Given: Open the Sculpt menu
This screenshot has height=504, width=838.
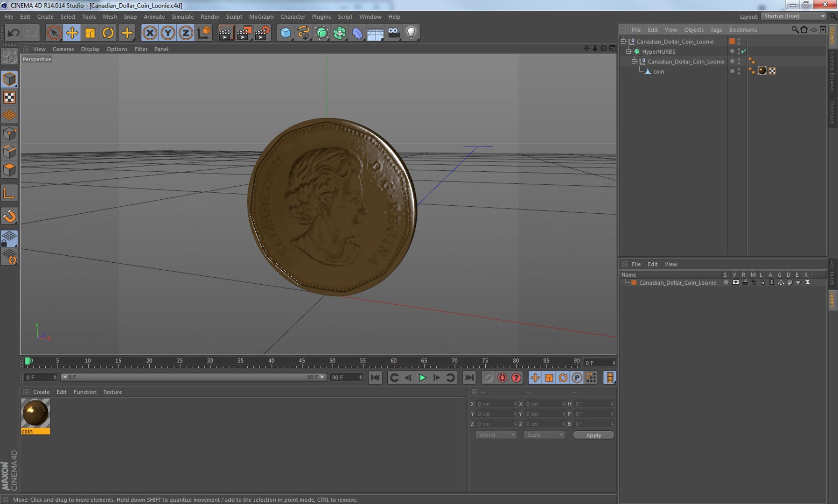Looking at the screenshot, I should 234,17.
